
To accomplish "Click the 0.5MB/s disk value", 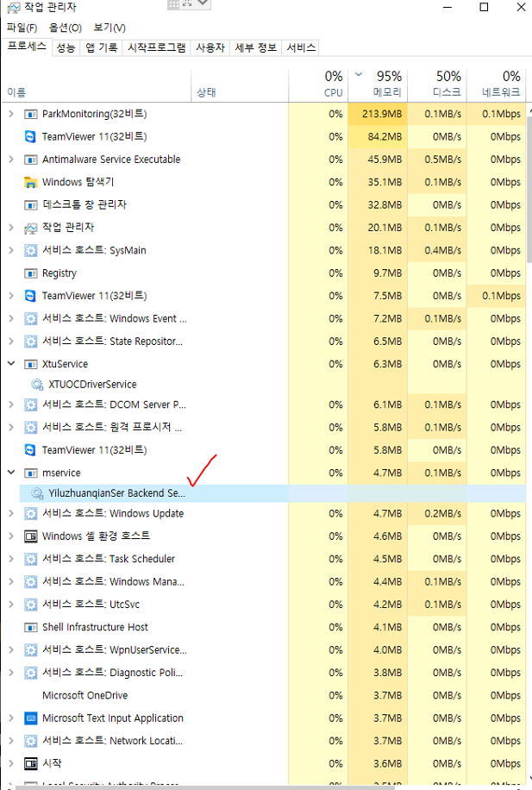I will pos(443,160).
